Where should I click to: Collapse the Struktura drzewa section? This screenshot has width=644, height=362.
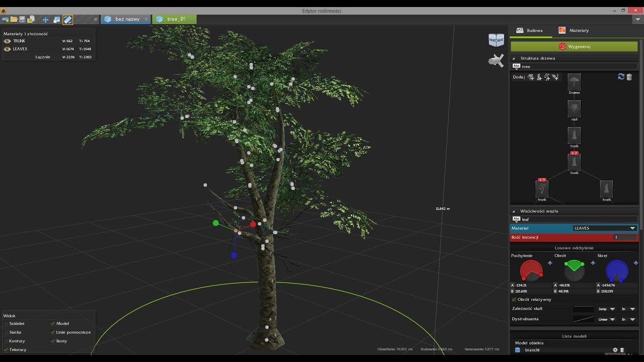click(514, 58)
